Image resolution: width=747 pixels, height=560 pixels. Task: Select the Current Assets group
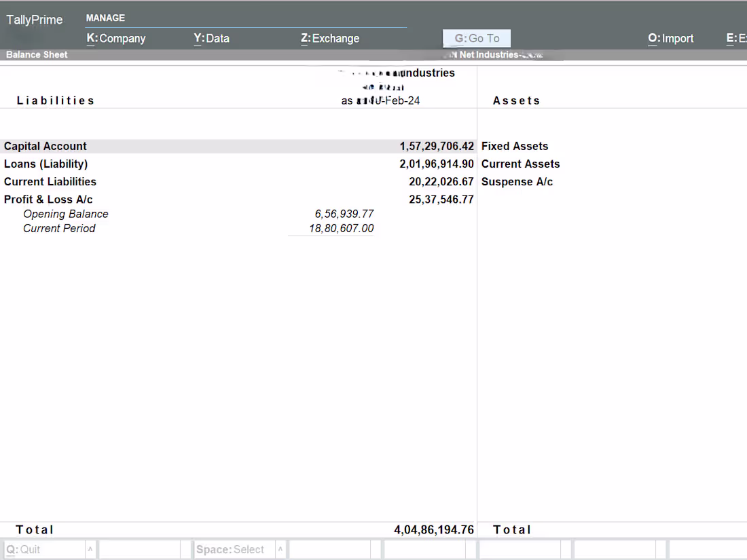520,164
